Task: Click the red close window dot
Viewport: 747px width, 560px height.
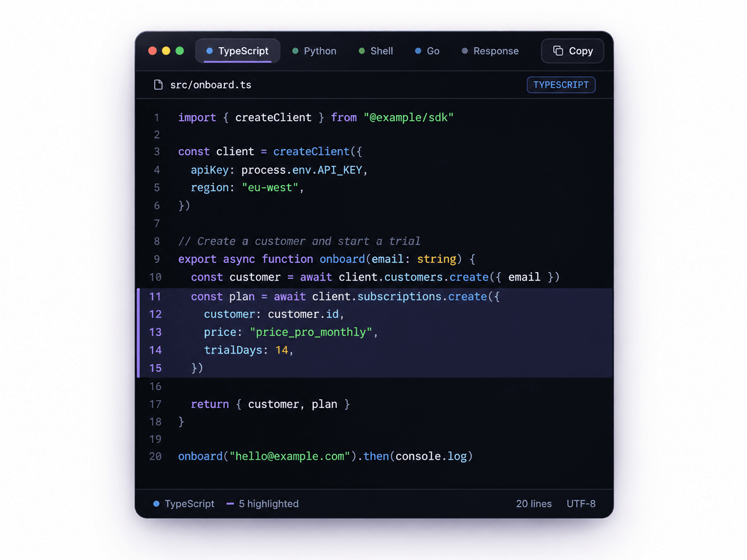Action: pyautogui.click(x=152, y=51)
